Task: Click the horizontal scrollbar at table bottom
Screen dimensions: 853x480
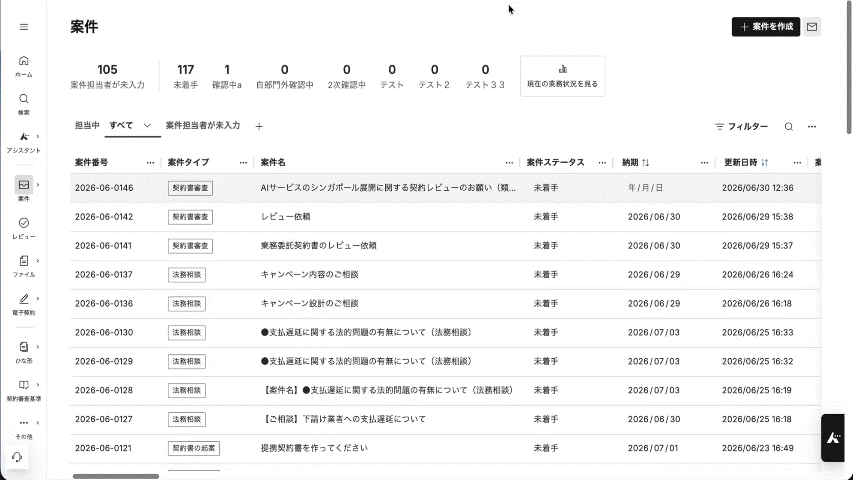Action: [x=116, y=476]
